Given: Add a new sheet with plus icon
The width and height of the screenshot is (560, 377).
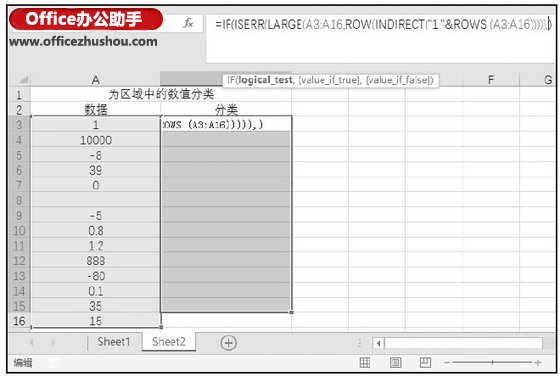Looking at the screenshot, I should pos(228,343).
